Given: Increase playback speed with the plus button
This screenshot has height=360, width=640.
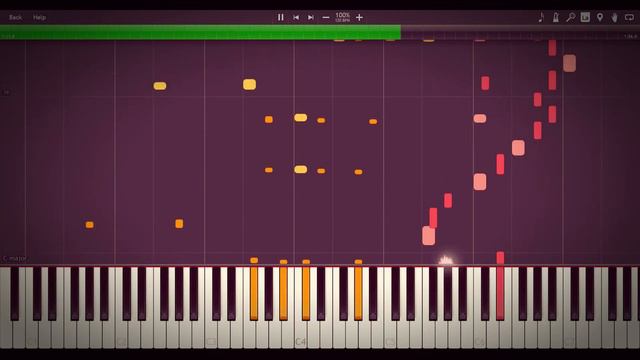Looking at the screenshot, I should (x=359, y=18).
